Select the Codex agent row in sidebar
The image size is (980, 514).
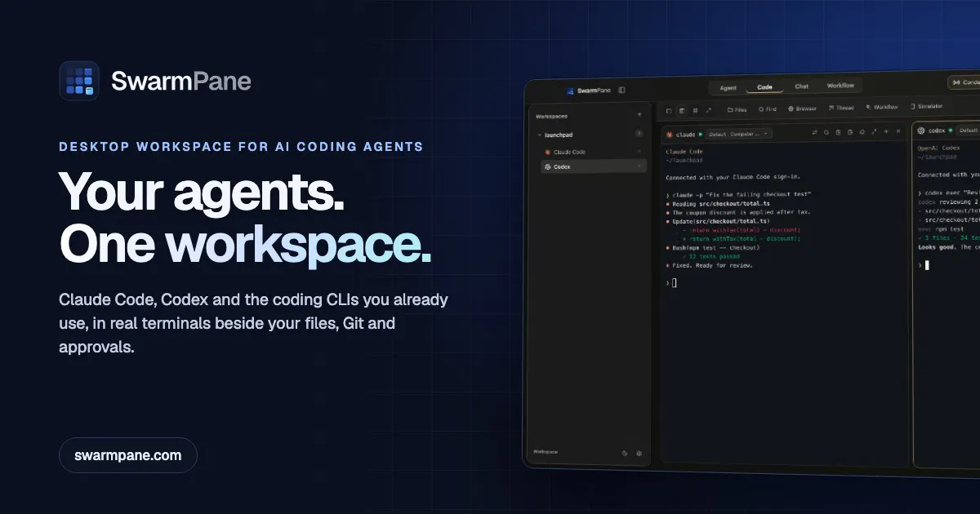(x=594, y=166)
